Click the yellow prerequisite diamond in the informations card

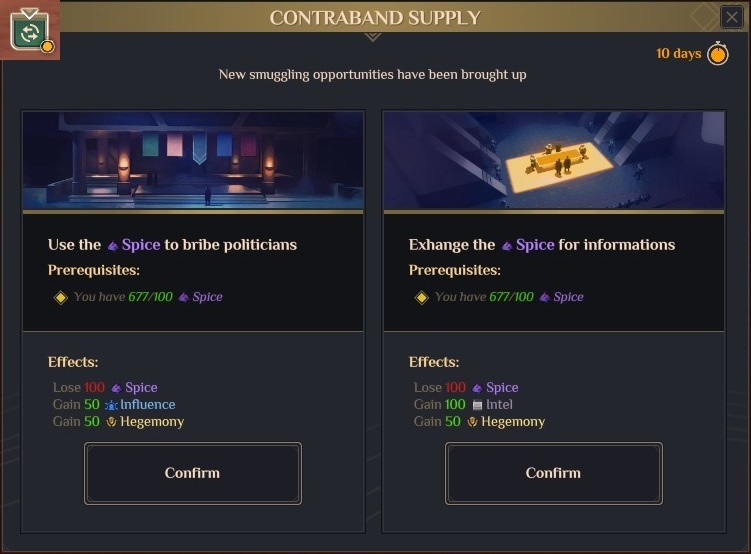pos(421,297)
